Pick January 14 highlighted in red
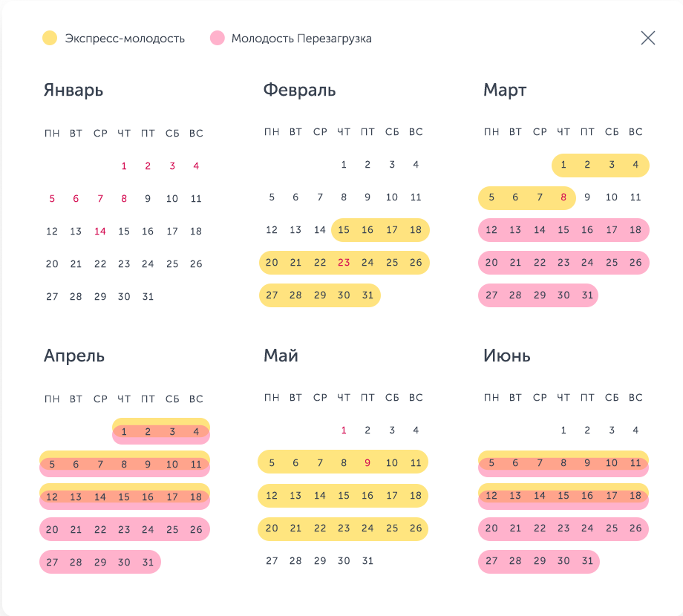The width and height of the screenshot is (683, 616). pos(100,231)
